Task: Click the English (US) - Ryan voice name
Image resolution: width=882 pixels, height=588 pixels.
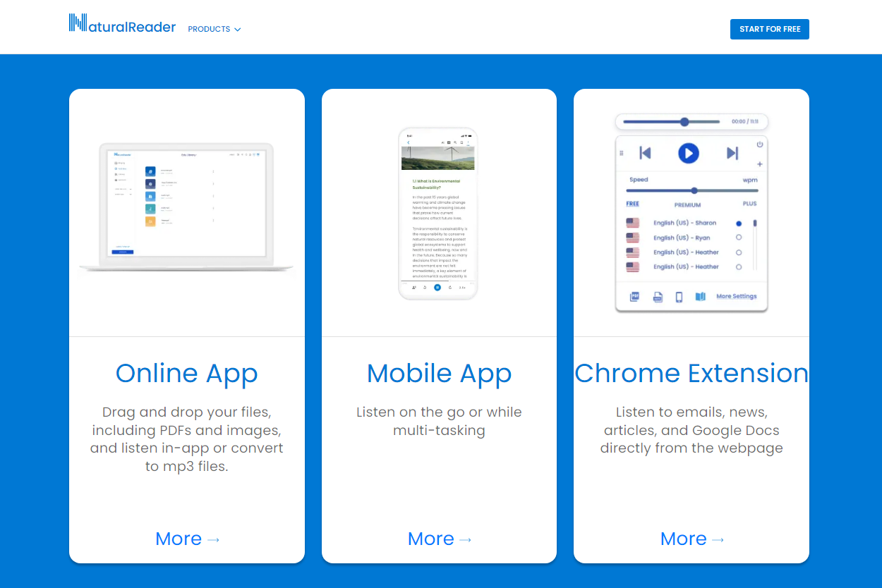Action: 682,238
